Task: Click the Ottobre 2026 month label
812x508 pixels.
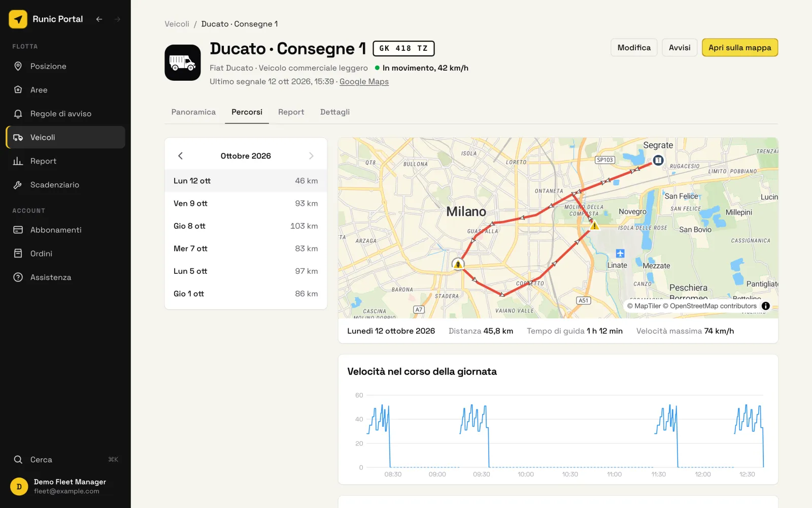Action: (x=246, y=156)
